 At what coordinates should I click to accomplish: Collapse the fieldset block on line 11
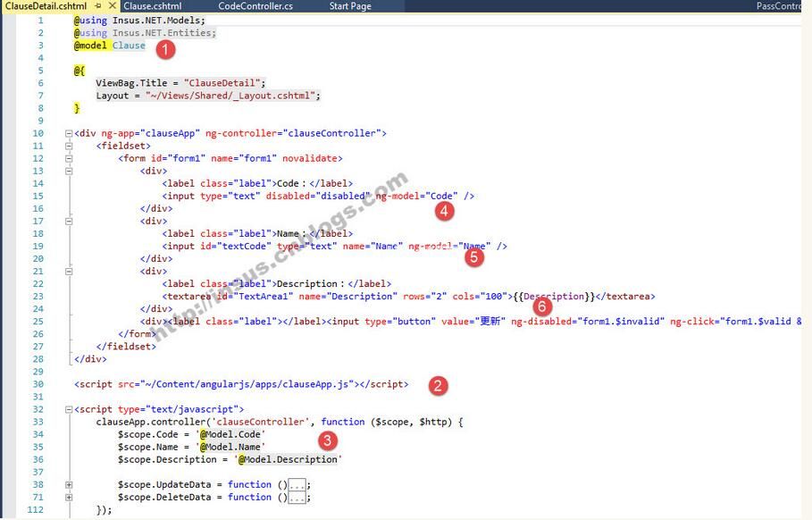[x=69, y=147]
